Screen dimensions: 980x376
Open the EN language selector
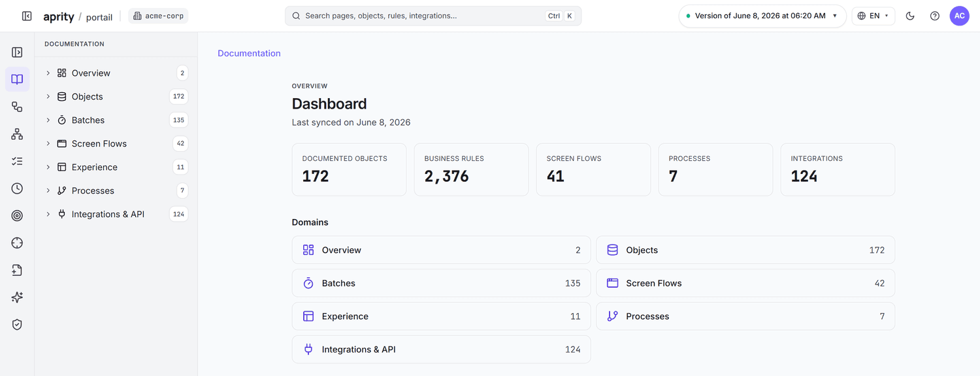pos(874,16)
